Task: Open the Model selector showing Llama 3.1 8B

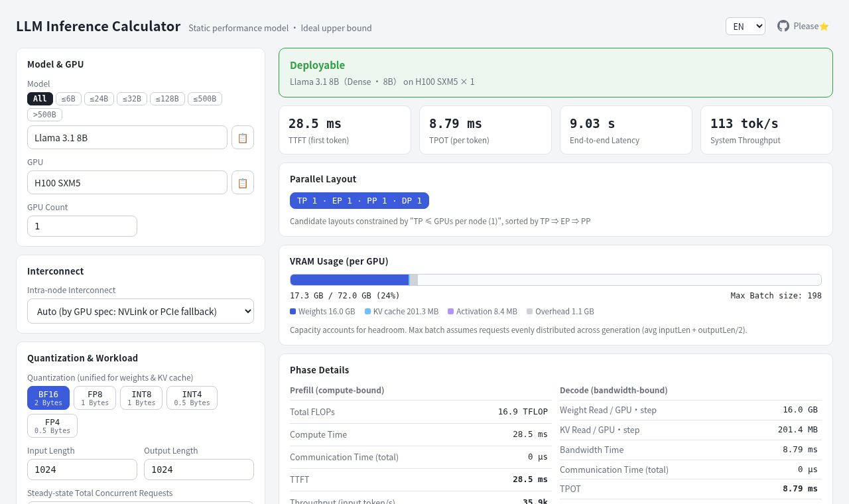Action: click(x=127, y=138)
